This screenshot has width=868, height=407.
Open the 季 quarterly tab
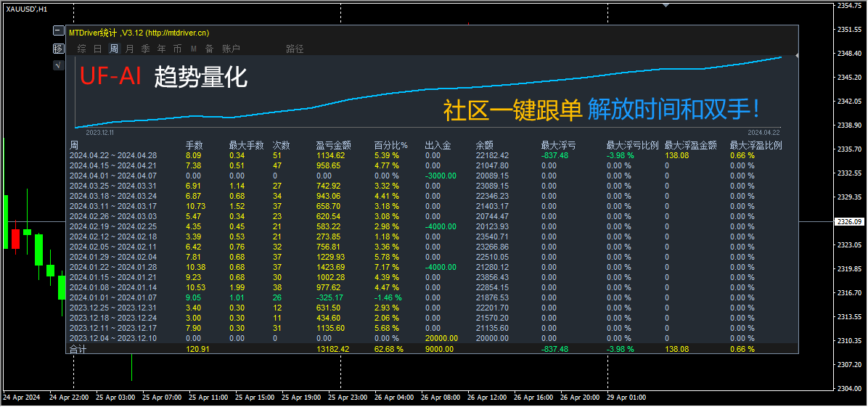coord(146,49)
